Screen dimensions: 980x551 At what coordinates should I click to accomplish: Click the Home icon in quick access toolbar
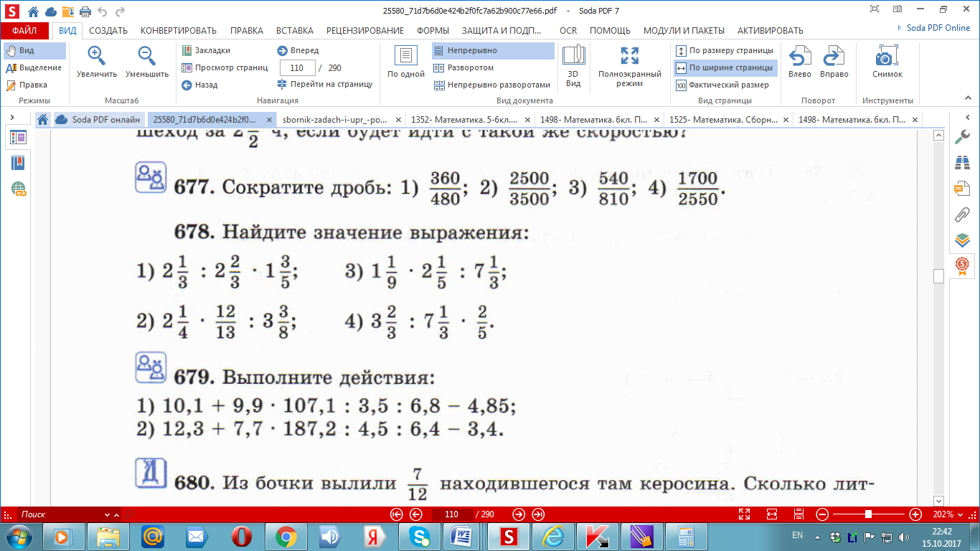34,11
